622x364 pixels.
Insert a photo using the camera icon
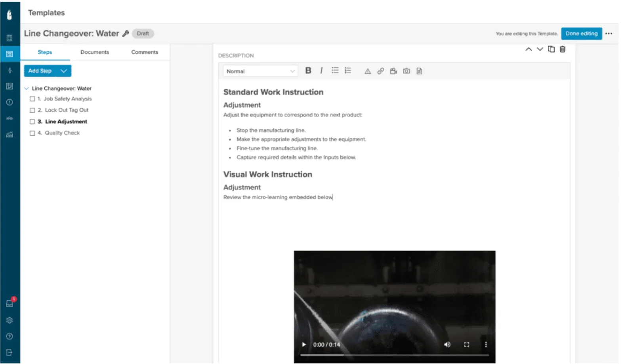(406, 71)
